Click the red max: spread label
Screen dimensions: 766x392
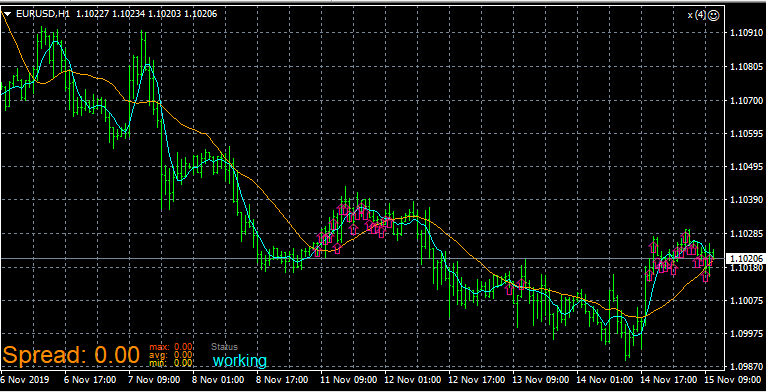(x=159, y=347)
